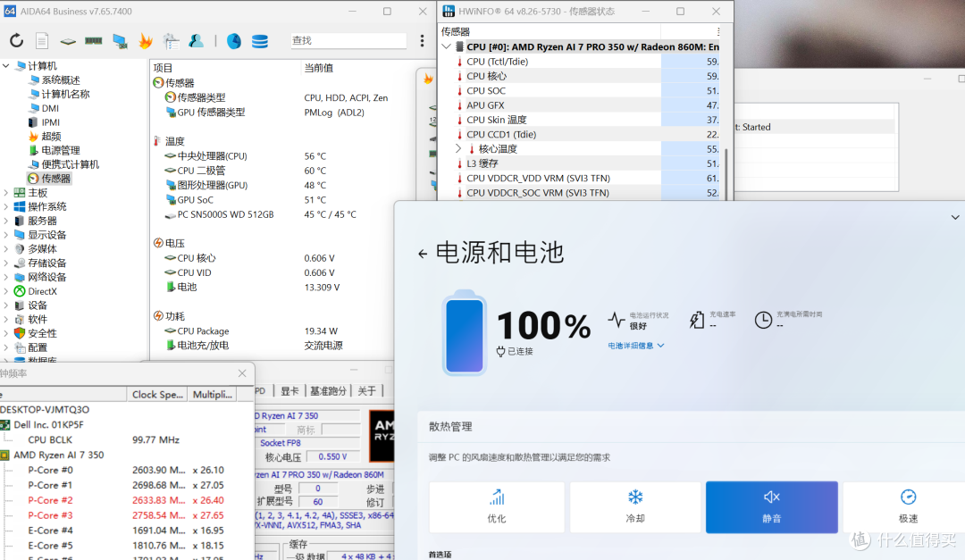
Task: Click the battery level graphic
Action: 465,332
